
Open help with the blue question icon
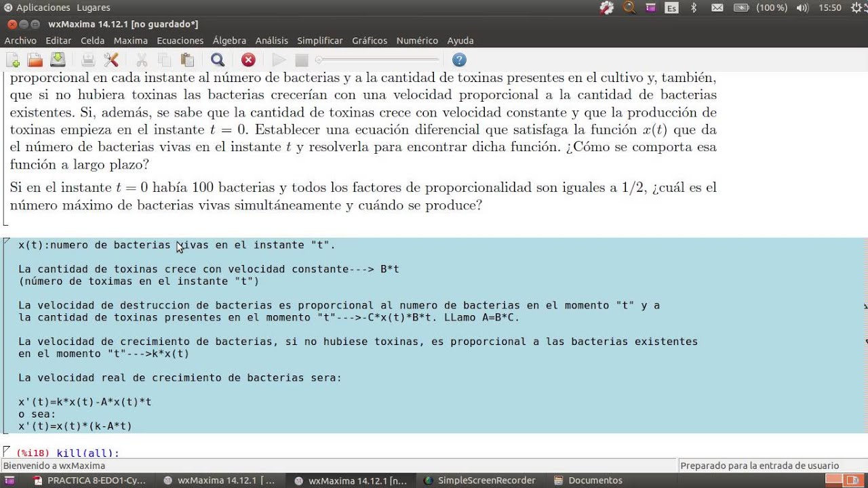click(459, 60)
